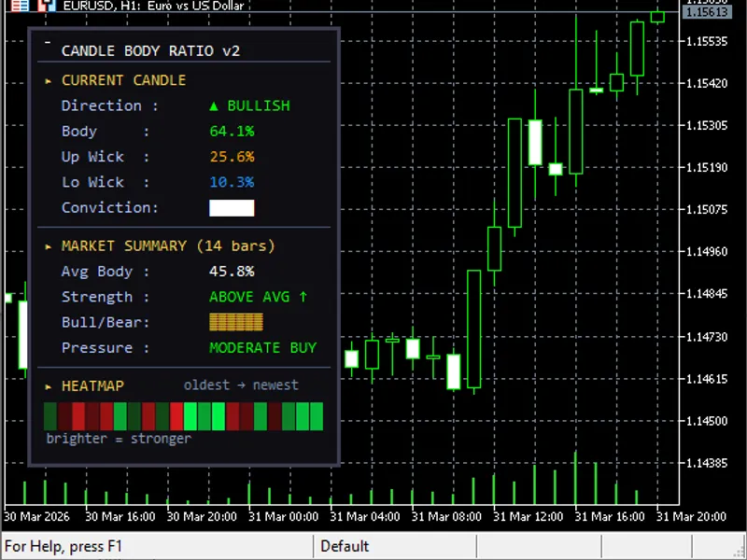The image size is (747, 560).
Task: Click 'For Help, press F1' in status bar
Action: (x=63, y=546)
